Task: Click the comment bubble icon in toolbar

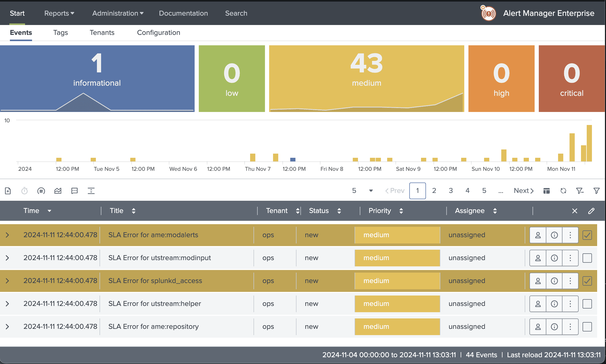Action: pyautogui.click(x=75, y=191)
